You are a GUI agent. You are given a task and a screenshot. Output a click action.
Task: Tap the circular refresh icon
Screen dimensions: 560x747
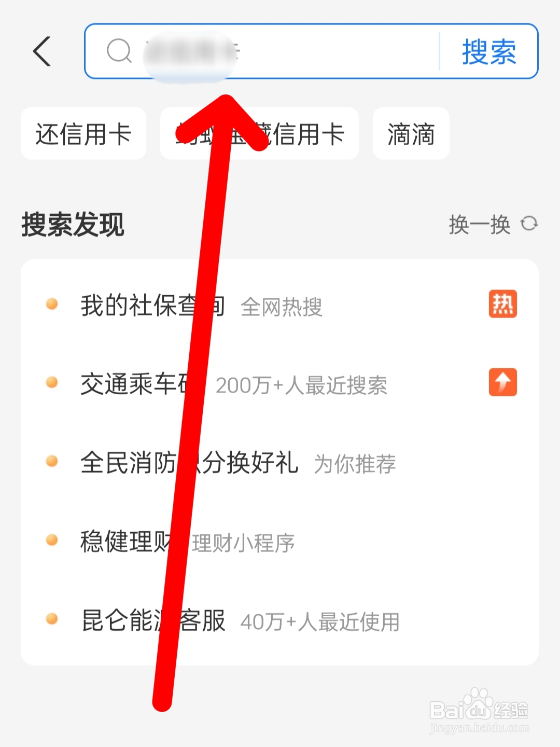[529, 224]
